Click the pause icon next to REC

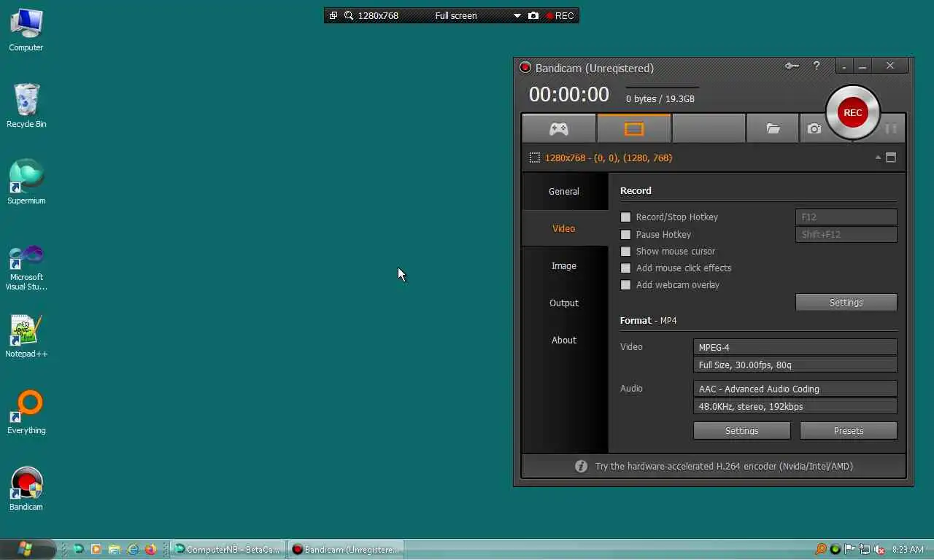pyautogui.click(x=891, y=128)
